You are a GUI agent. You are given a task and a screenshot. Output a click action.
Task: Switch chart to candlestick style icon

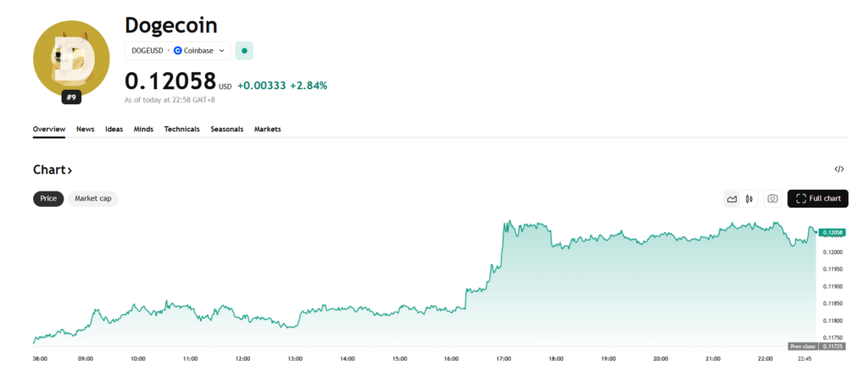tap(749, 199)
